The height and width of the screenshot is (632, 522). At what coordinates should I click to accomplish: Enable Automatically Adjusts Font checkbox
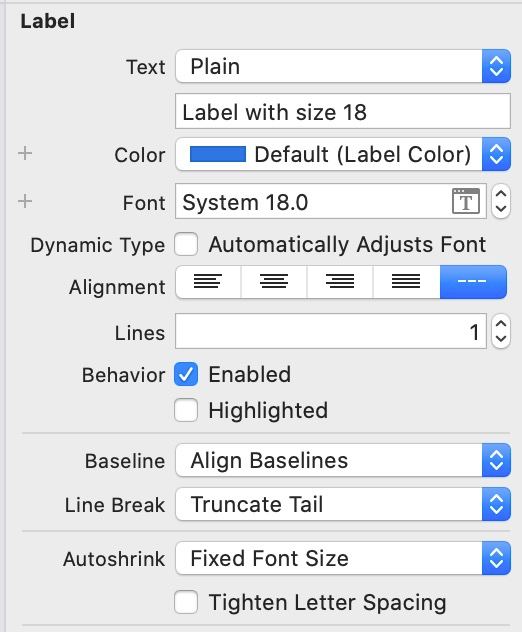[x=186, y=244]
